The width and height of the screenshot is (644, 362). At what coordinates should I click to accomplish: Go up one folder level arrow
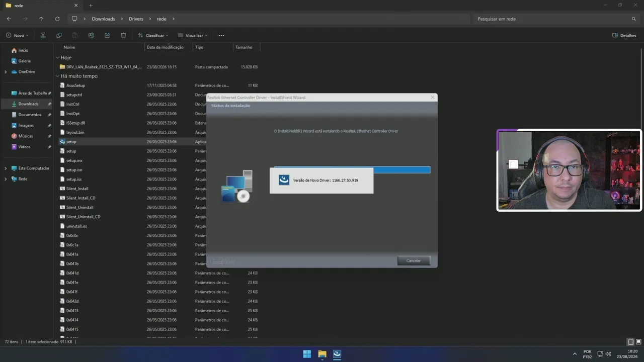[x=41, y=19]
